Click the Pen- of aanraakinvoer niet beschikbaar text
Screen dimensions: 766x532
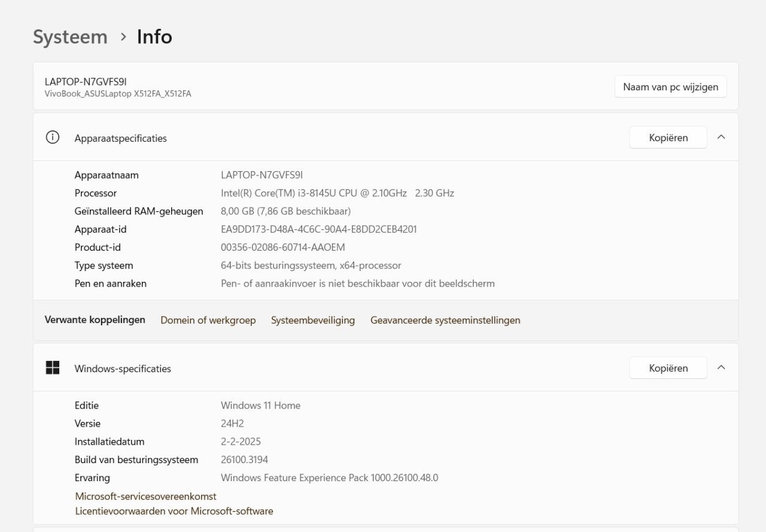[358, 283]
